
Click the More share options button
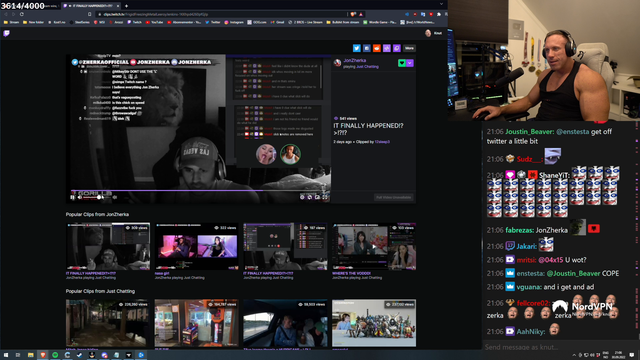click(x=409, y=48)
